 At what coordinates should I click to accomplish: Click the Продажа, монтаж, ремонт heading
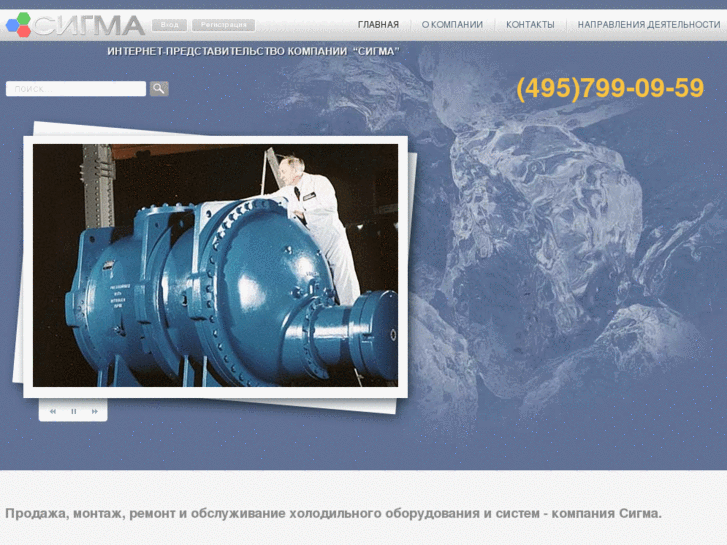click(x=333, y=513)
